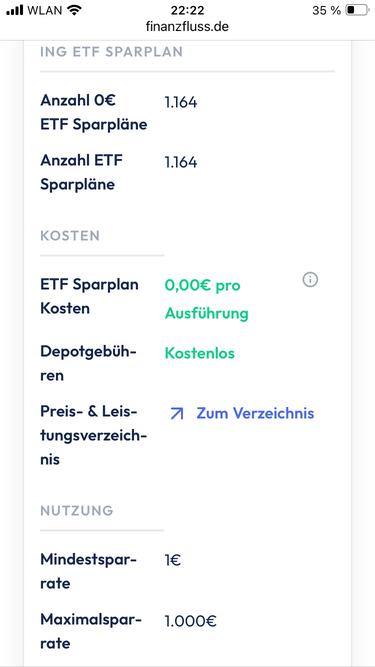The height and width of the screenshot is (667, 375).
Task: Select the NUTZUNG section heading
Action: (x=77, y=510)
